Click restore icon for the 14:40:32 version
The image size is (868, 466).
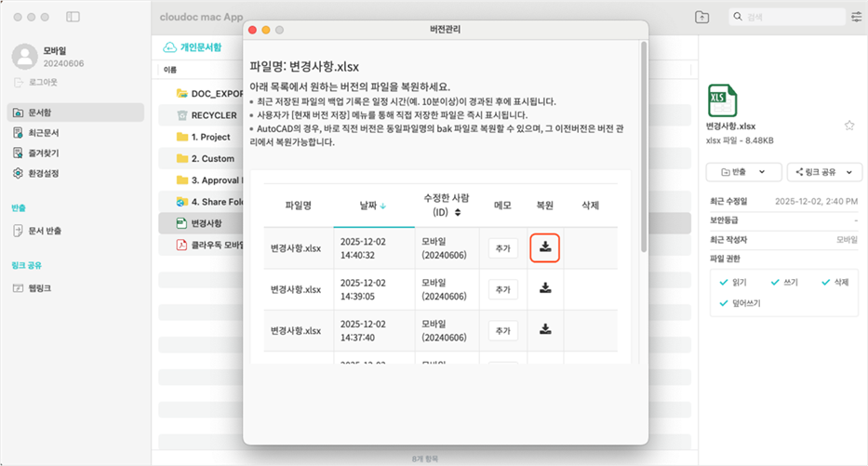click(545, 247)
